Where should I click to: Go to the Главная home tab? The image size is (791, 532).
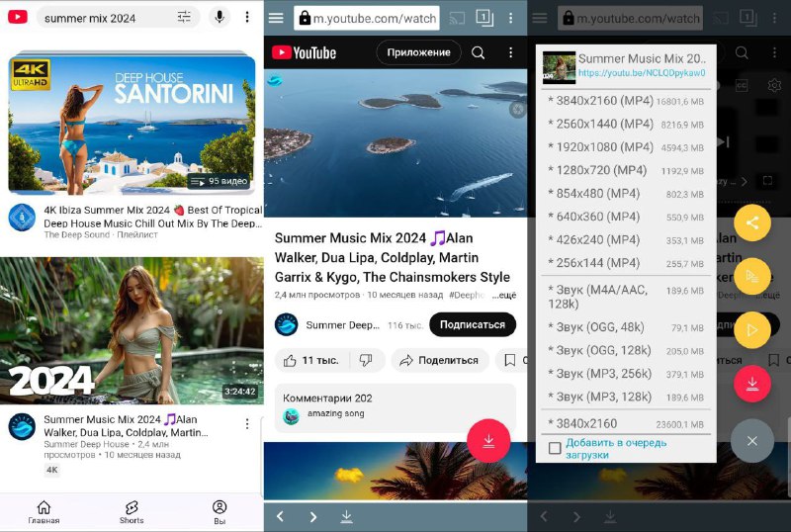(x=44, y=512)
